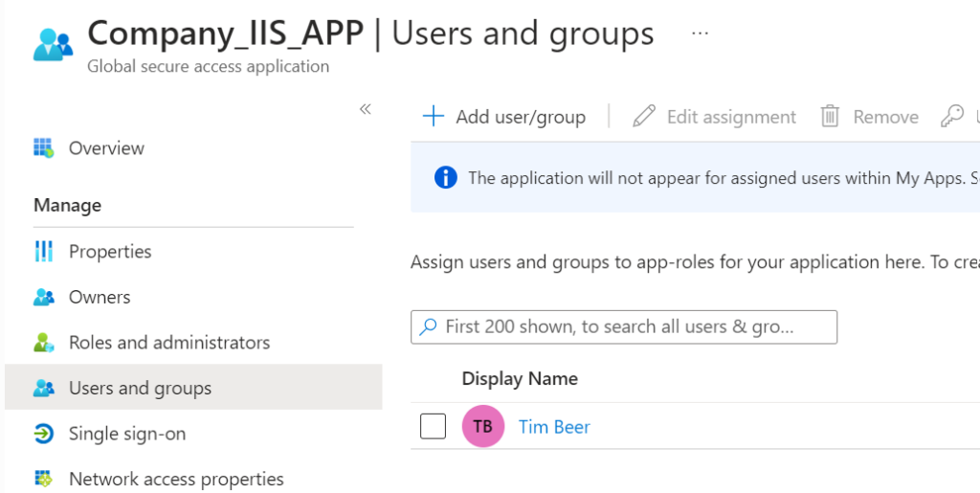Open the Properties menu item
Viewport: 980px width, 493px height.
click(110, 251)
